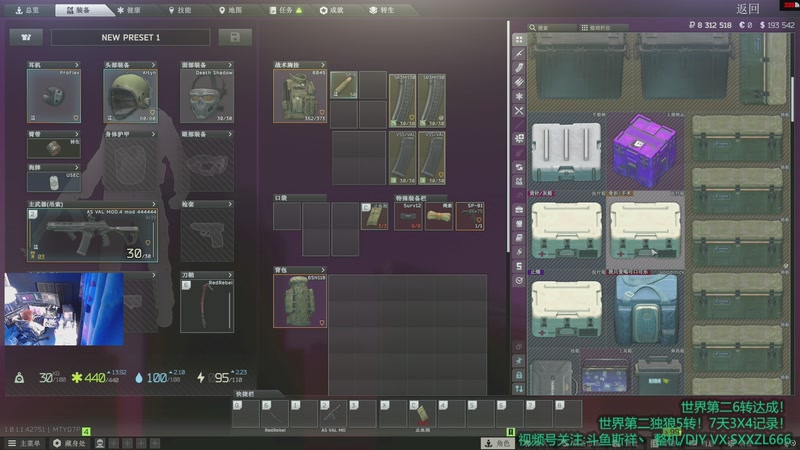Expand the 身体护甲 body armor slot arrow
800x450 pixels.
153,134
